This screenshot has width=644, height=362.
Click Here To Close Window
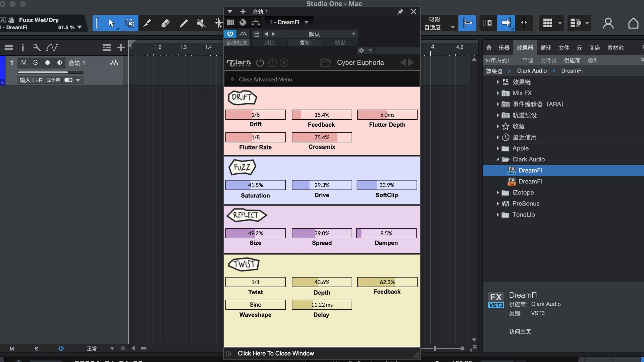pyautogui.click(x=276, y=353)
